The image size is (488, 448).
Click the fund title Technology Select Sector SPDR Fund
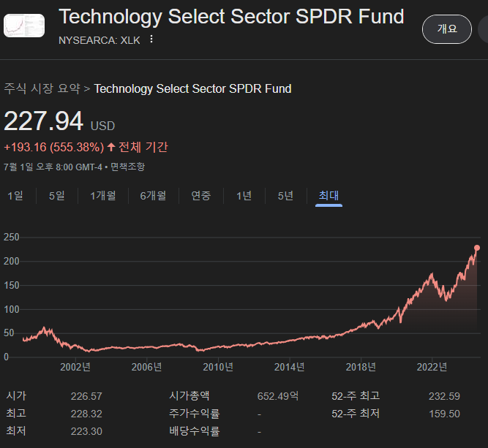click(x=231, y=17)
